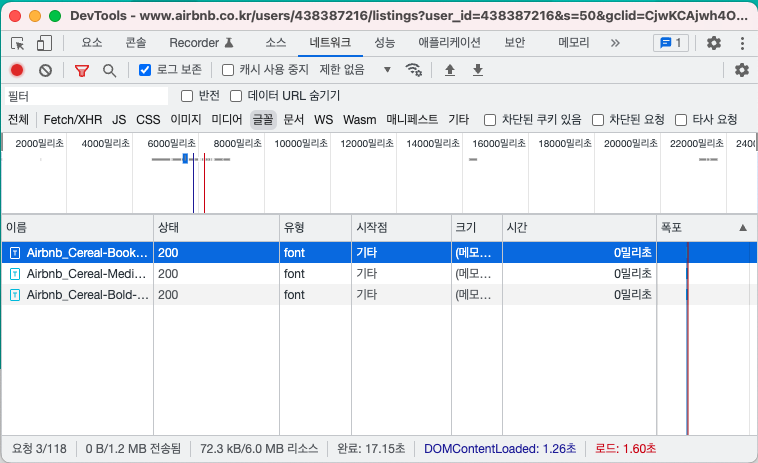Enable the 캐시 사용 중지 checkbox

coord(228,71)
